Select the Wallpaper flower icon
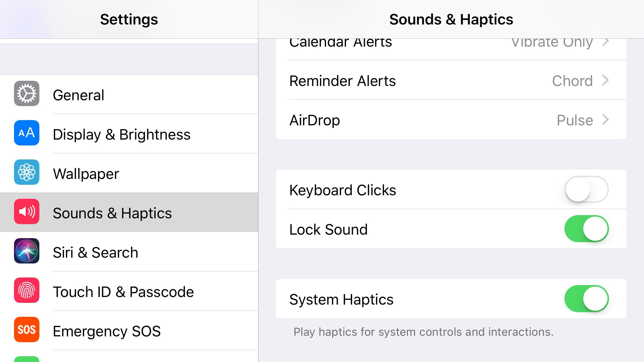The width and height of the screenshot is (644, 362). (27, 173)
